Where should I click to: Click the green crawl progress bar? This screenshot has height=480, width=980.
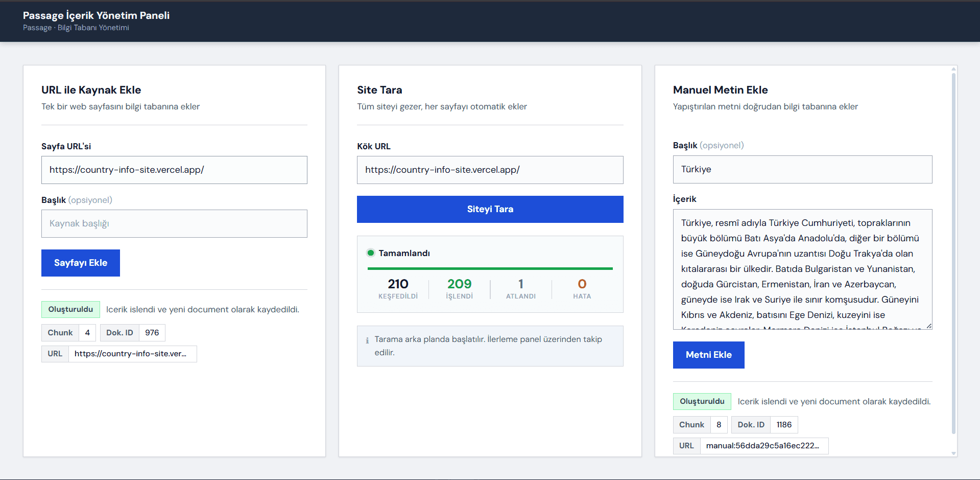coord(490,268)
